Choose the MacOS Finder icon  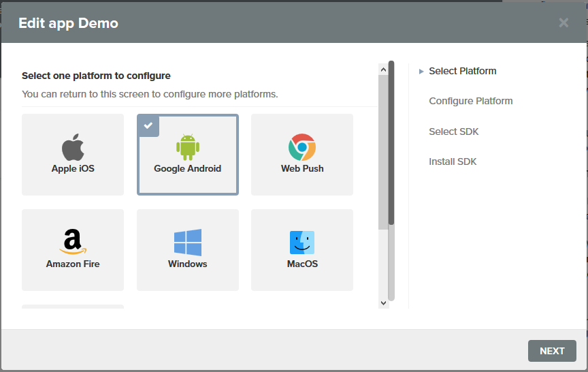(302, 243)
